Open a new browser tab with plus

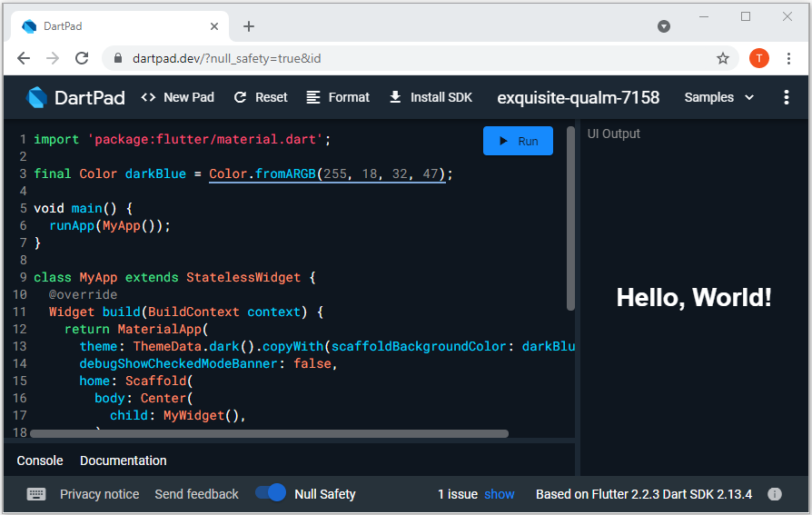point(249,26)
